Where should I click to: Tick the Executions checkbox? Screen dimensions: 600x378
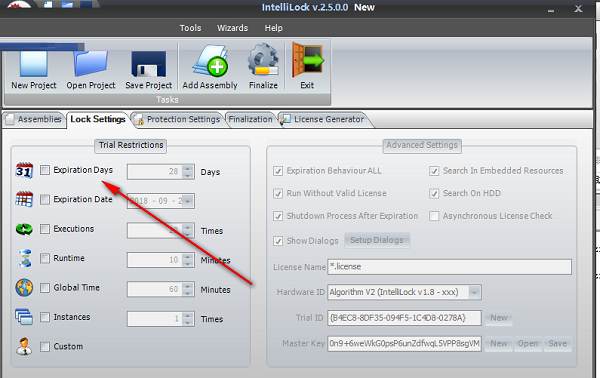coord(45,229)
